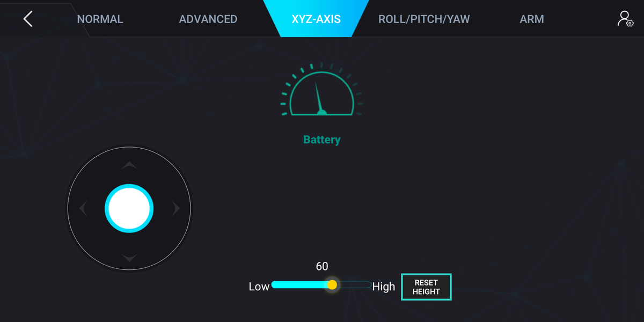Tap the battery gauge icon
644x322 pixels.
(321, 90)
